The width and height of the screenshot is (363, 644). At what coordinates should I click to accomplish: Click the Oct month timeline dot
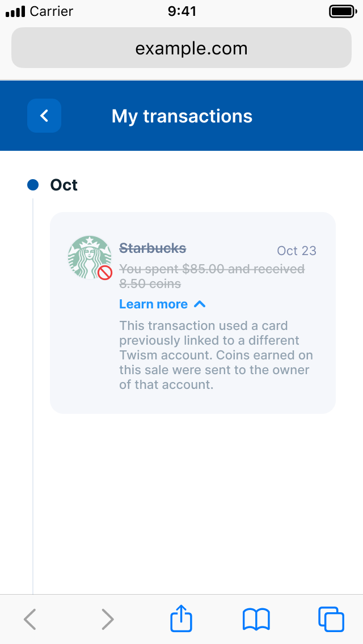click(33, 185)
